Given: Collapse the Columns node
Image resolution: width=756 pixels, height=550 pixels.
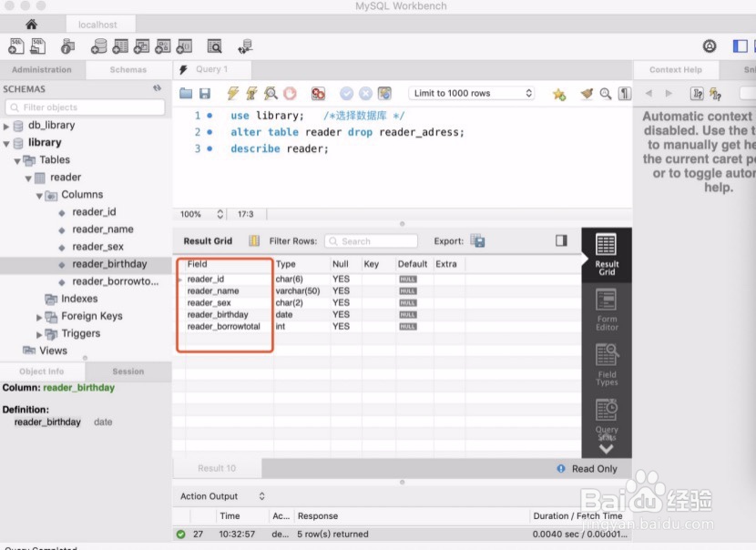Looking at the screenshot, I should click(39, 196).
